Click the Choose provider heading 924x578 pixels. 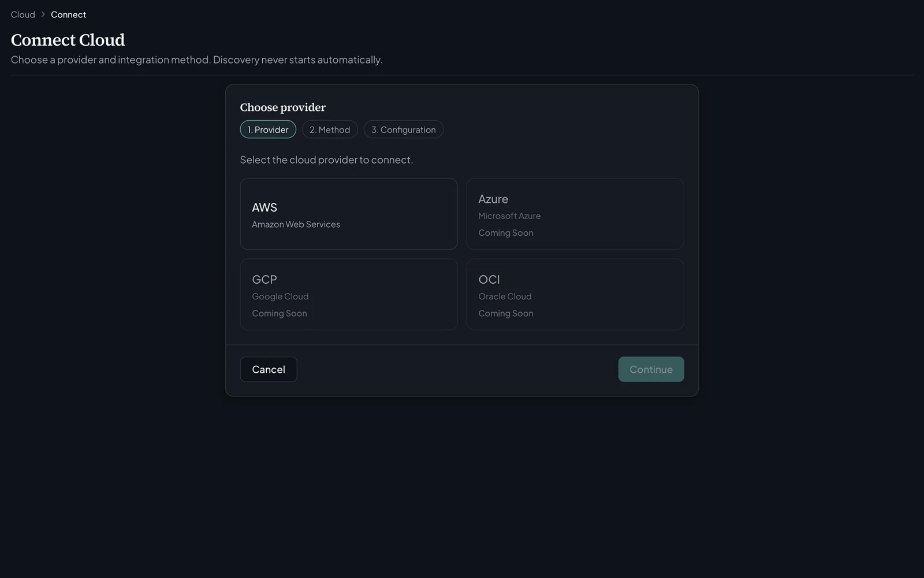coord(283,108)
